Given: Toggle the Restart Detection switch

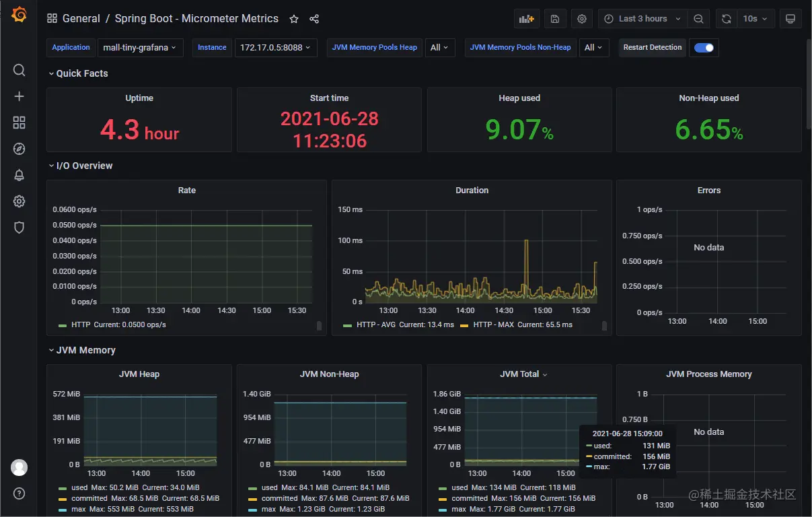Looking at the screenshot, I should point(704,47).
